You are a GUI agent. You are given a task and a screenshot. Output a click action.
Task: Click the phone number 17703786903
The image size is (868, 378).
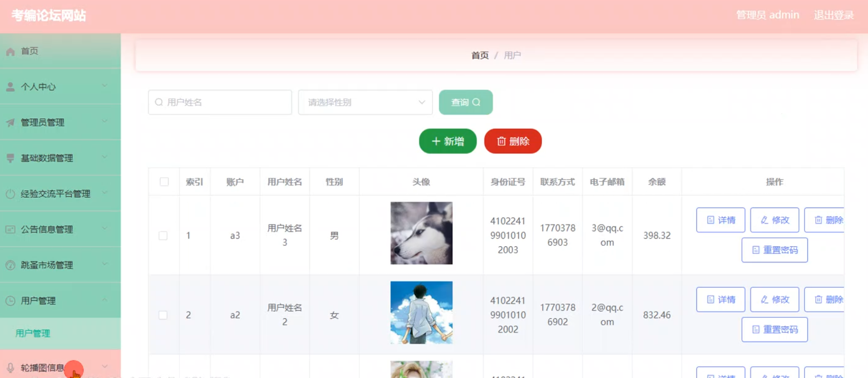pos(558,235)
